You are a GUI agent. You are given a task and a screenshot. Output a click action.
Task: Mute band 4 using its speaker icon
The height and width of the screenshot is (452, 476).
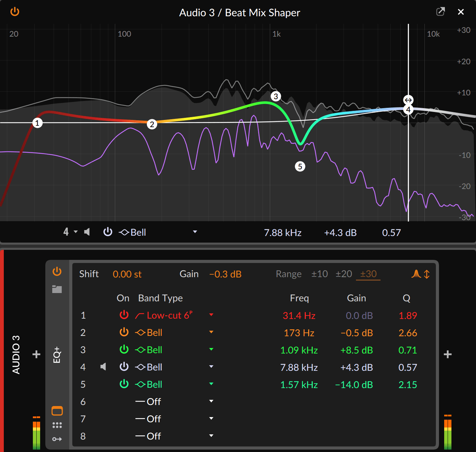point(103,367)
